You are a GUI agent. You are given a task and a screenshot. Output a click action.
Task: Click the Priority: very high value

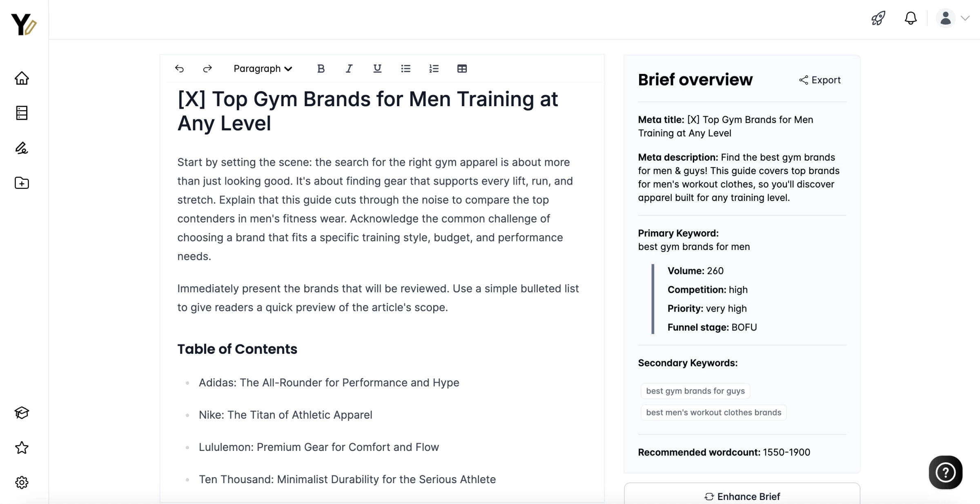click(x=707, y=308)
